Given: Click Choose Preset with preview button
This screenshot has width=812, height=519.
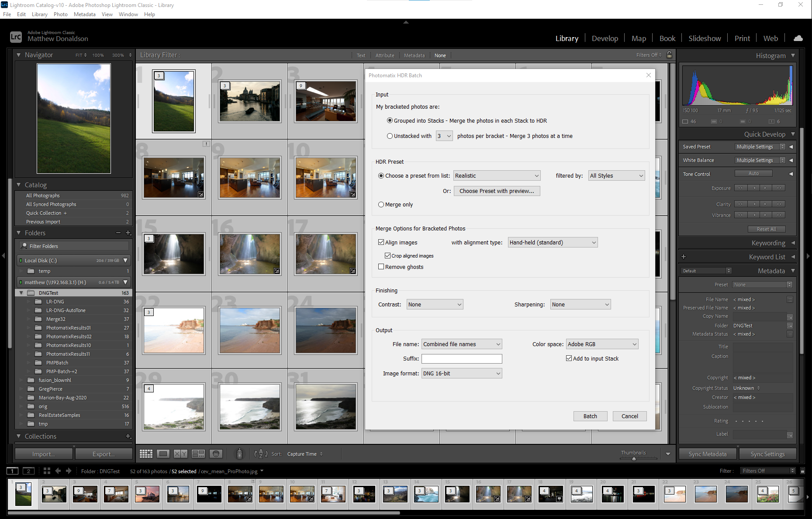Looking at the screenshot, I should [497, 191].
